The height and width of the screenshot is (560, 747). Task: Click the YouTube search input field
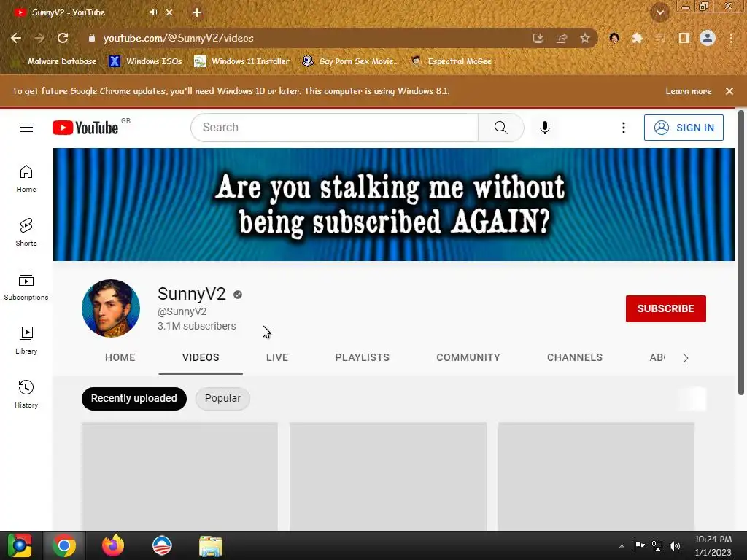[334, 128]
